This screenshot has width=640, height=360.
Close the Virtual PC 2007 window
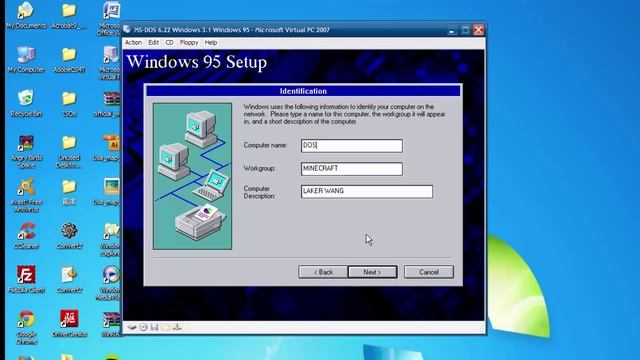(x=478, y=30)
